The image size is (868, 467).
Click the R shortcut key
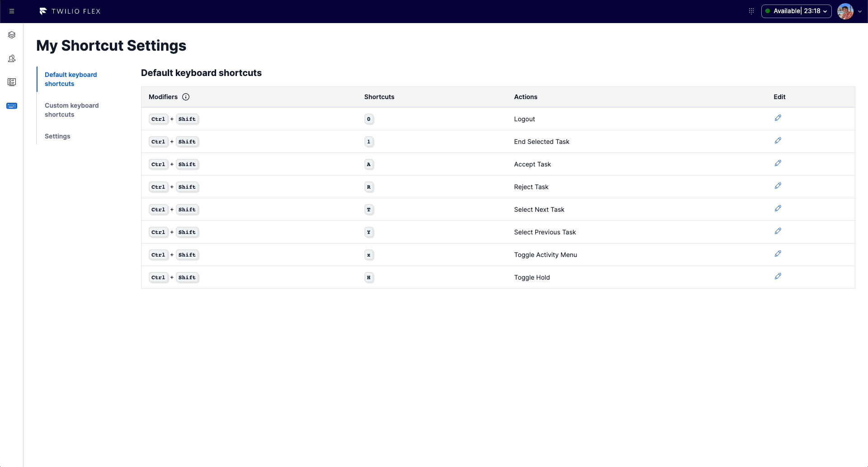click(x=369, y=187)
